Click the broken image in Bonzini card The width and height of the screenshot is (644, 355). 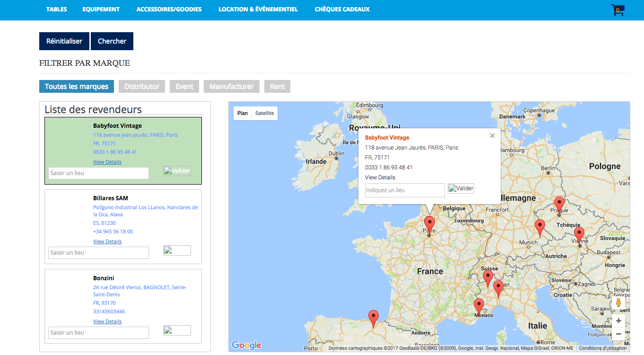click(x=177, y=330)
